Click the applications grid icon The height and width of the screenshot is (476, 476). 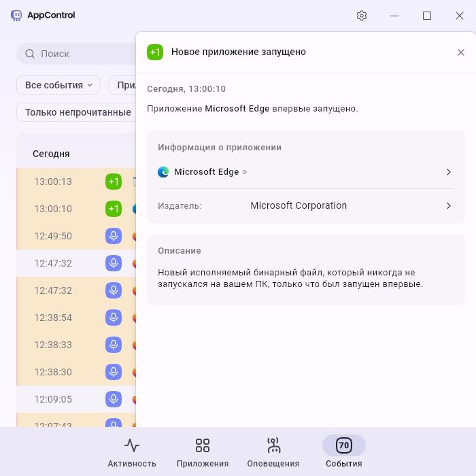pyautogui.click(x=203, y=445)
